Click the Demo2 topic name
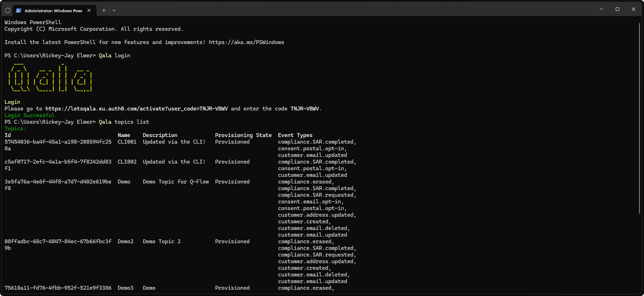Image resolution: width=644 pixels, height=296 pixels. (x=125, y=241)
